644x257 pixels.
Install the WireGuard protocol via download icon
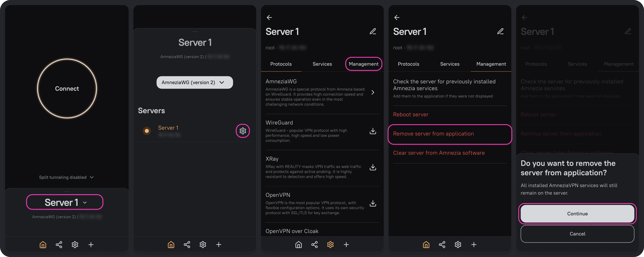(373, 131)
